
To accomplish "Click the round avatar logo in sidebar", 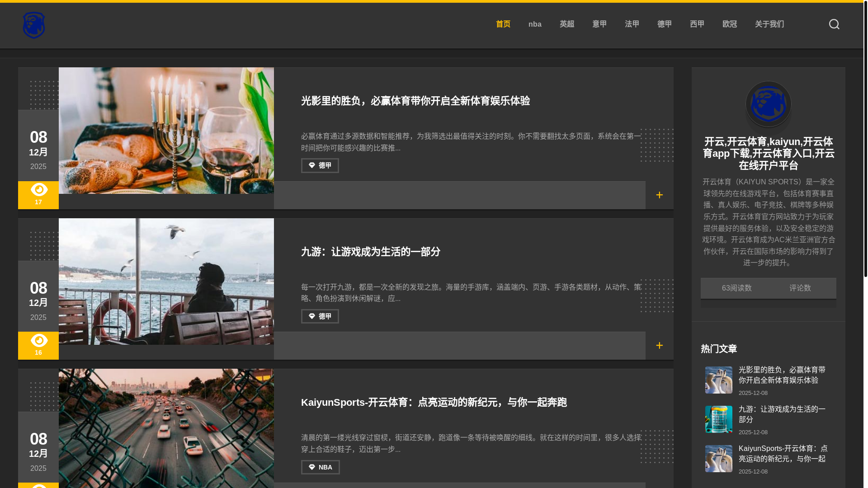I will (x=769, y=104).
